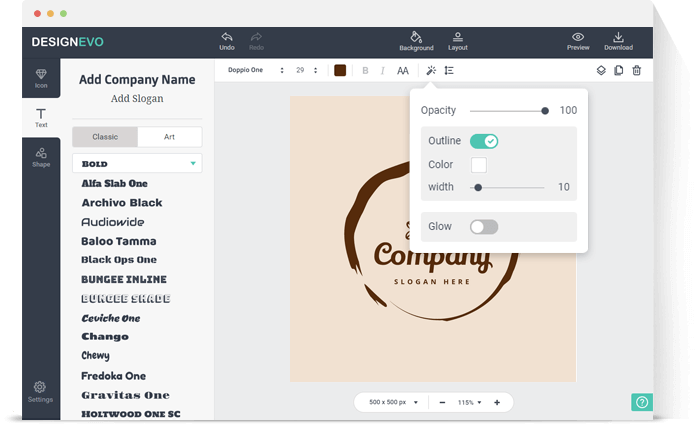Screen dimensions: 697x425
Task: Toggle italic formatting I icon
Action: coord(382,71)
